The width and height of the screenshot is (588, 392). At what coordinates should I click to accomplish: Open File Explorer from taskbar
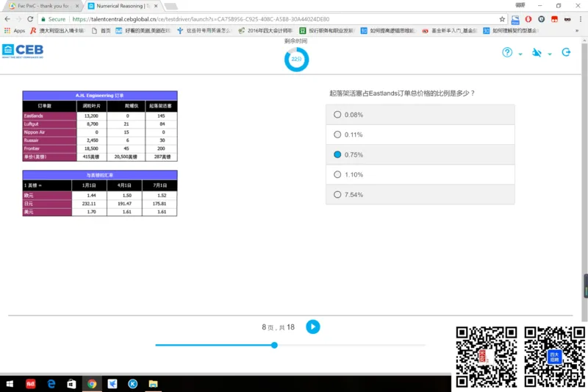point(153,384)
